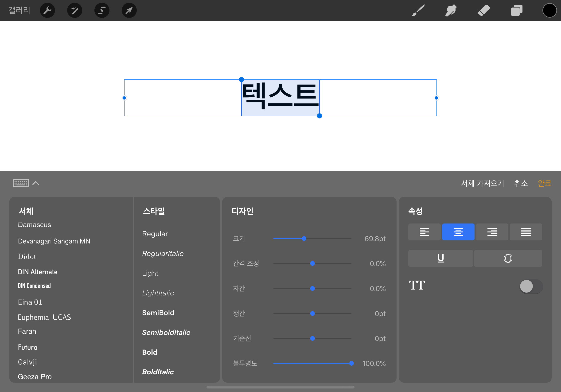Select the Selection tool S icon
561x392 pixels.
click(102, 10)
